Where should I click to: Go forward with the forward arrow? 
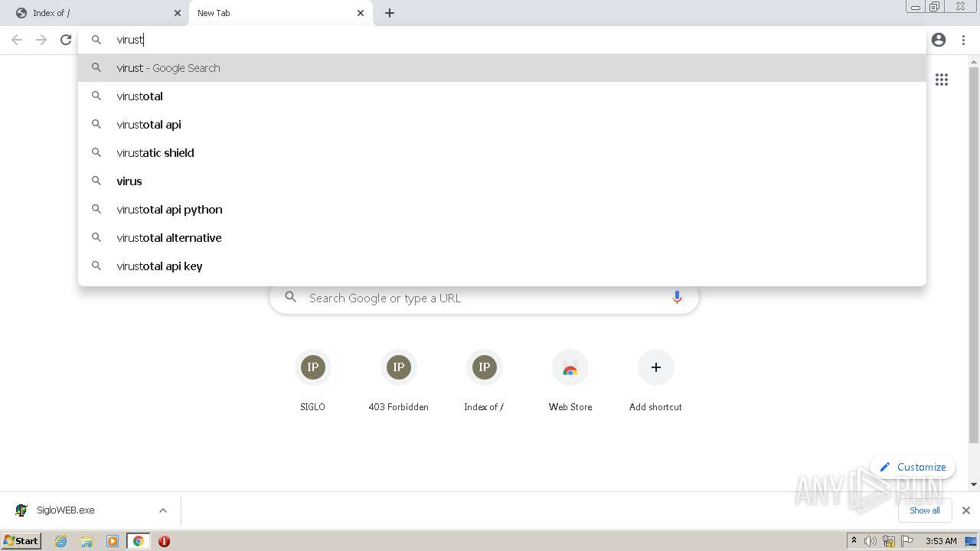pyautogui.click(x=41, y=40)
